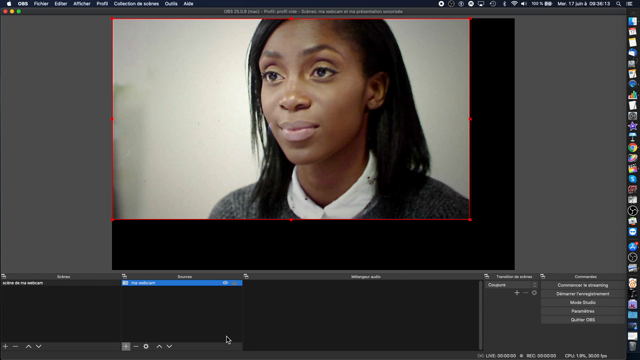This screenshot has width=640, height=360.
Task: Open the Profil menu
Action: click(x=102, y=4)
